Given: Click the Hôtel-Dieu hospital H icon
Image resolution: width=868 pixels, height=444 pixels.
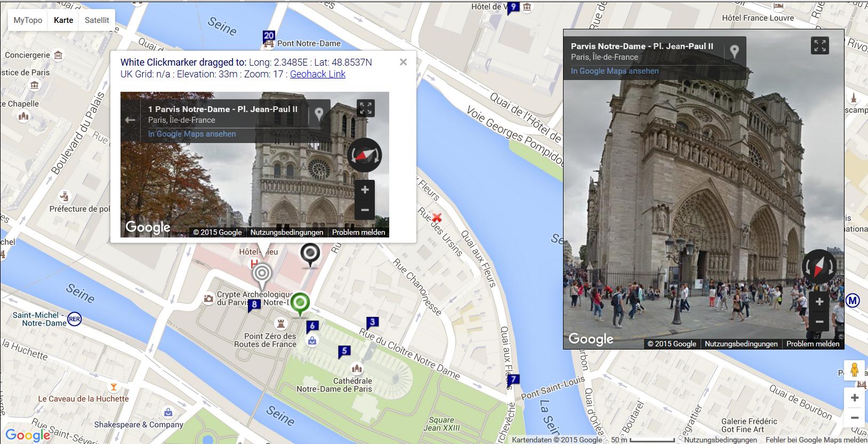Looking at the screenshot, I should pyautogui.click(x=254, y=263).
